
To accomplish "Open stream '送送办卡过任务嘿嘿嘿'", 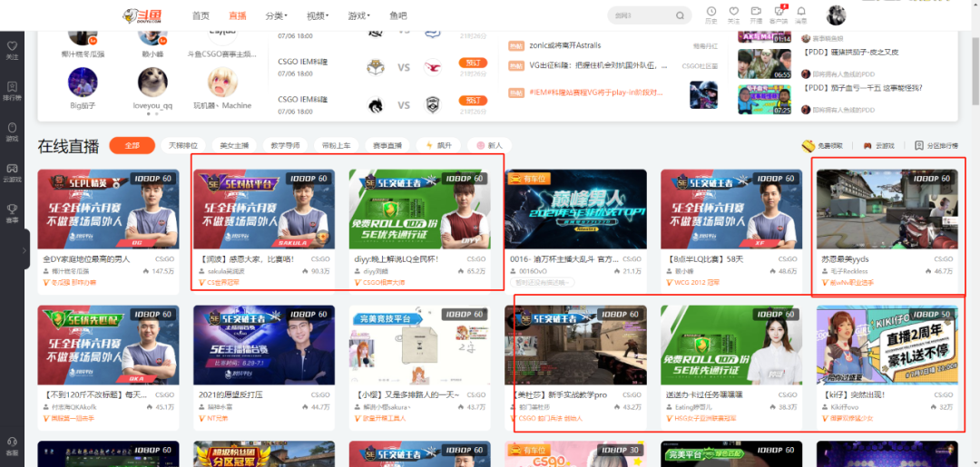I will [x=706, y=394].
